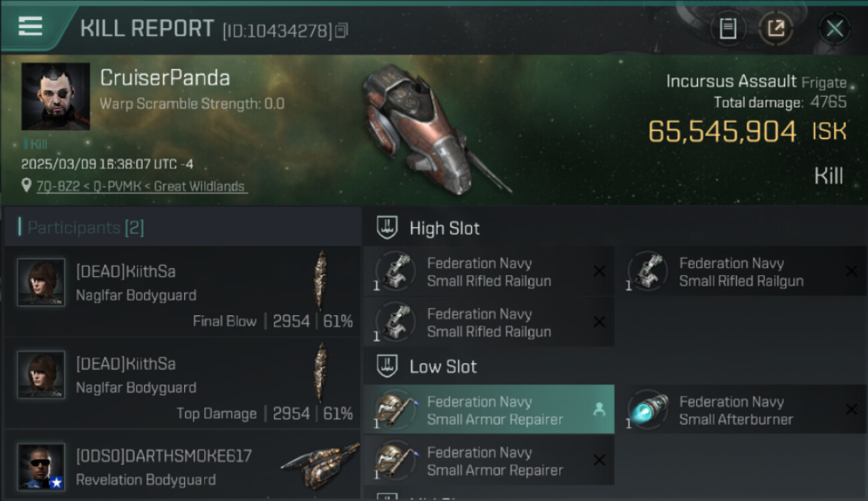Open KiithSa Final Blow participant portrait
Viewport: 868px width, 501px height.
[x=41, y=283]
